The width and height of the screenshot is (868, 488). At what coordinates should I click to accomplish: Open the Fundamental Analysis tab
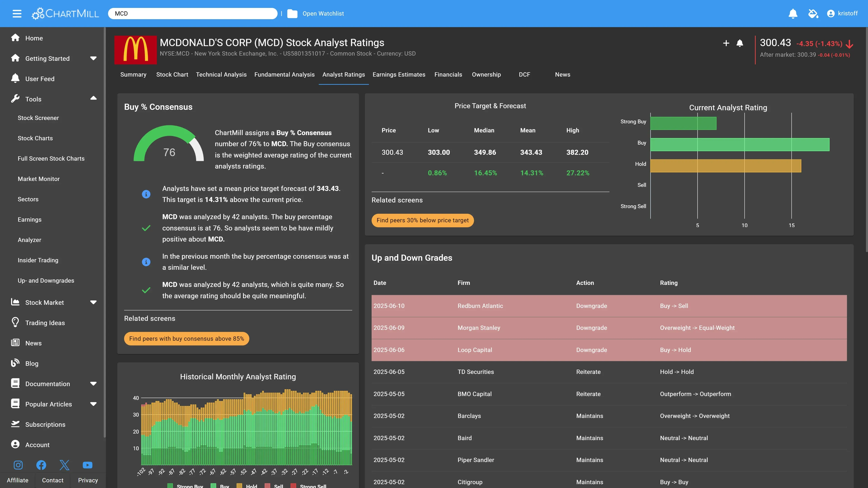pos(284,74)
